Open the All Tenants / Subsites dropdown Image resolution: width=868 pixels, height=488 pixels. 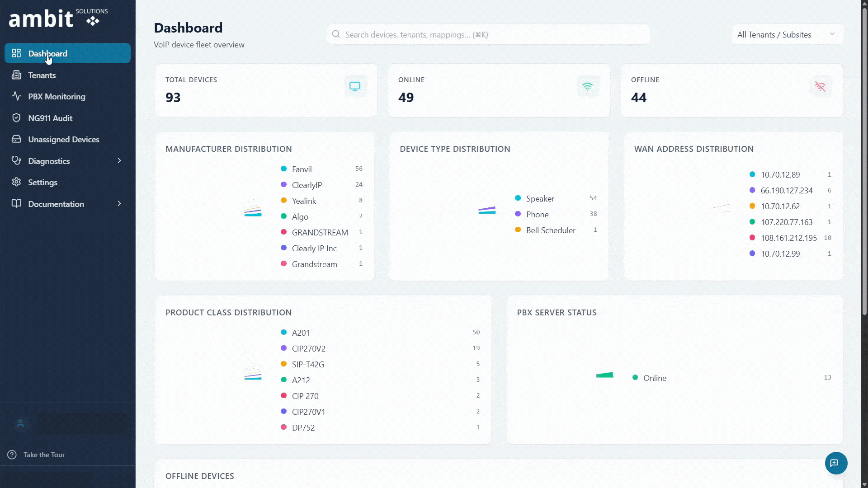tap(787, 34)
